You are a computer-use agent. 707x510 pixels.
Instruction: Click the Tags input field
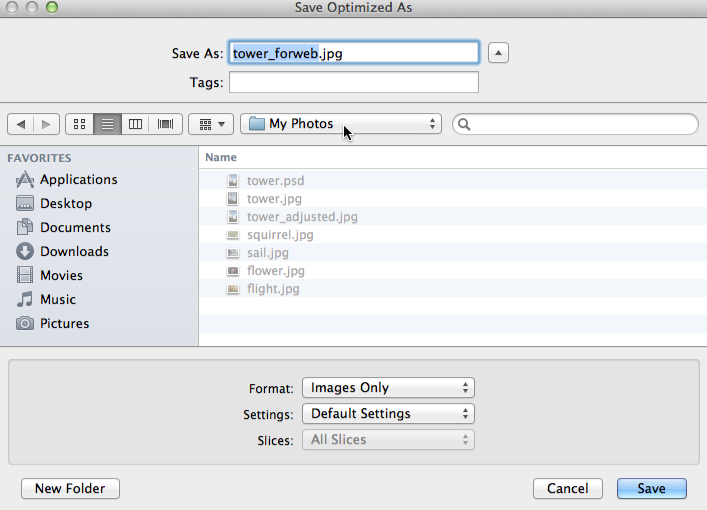pos(354,82)
